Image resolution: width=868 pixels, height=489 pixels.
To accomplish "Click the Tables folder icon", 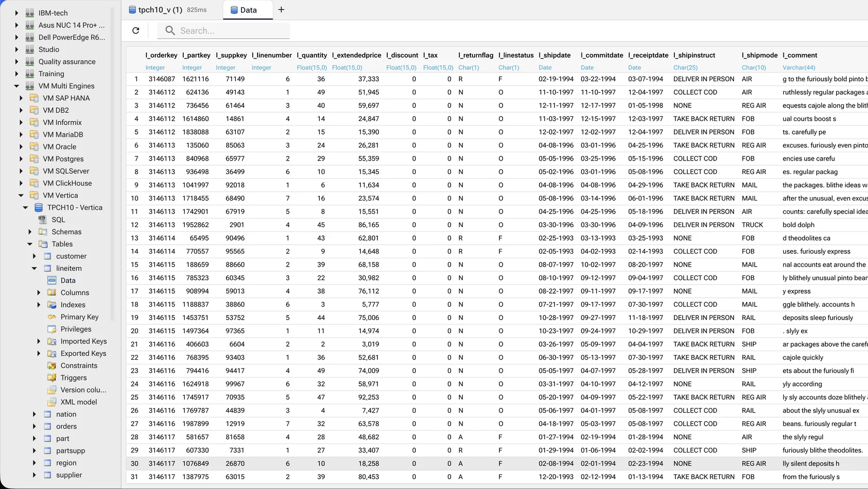I will point(43,244).
